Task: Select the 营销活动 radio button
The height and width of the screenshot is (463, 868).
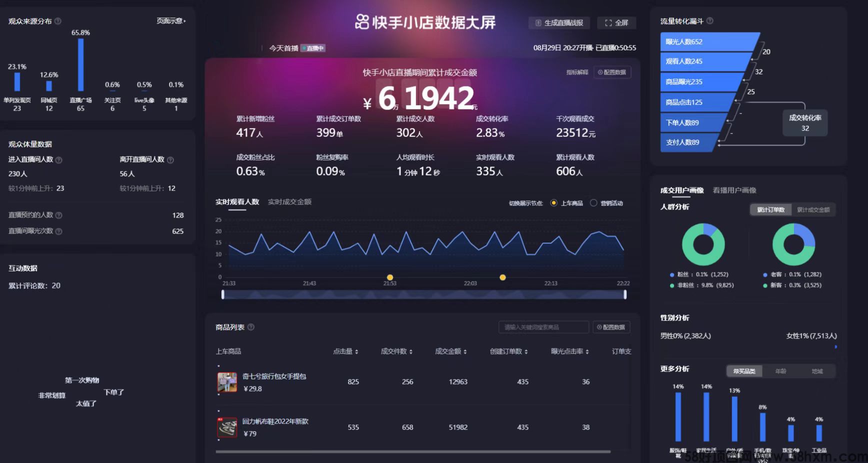Action: [x=593, y=203]
